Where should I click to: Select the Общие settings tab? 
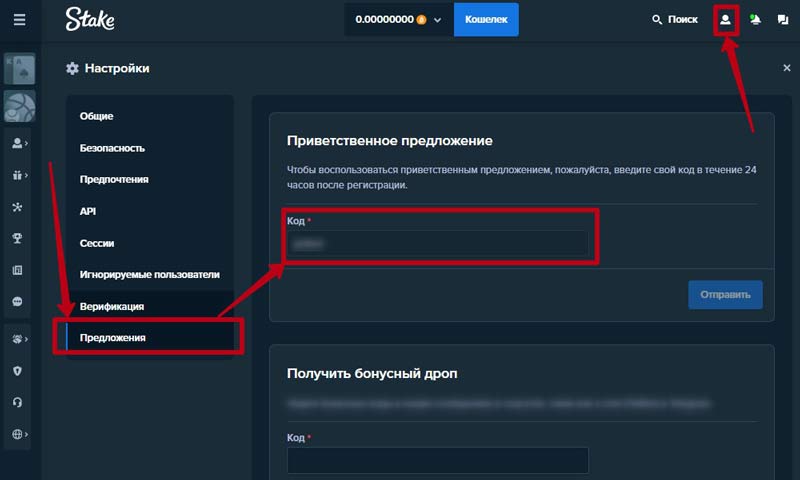[x=150, y=116]
